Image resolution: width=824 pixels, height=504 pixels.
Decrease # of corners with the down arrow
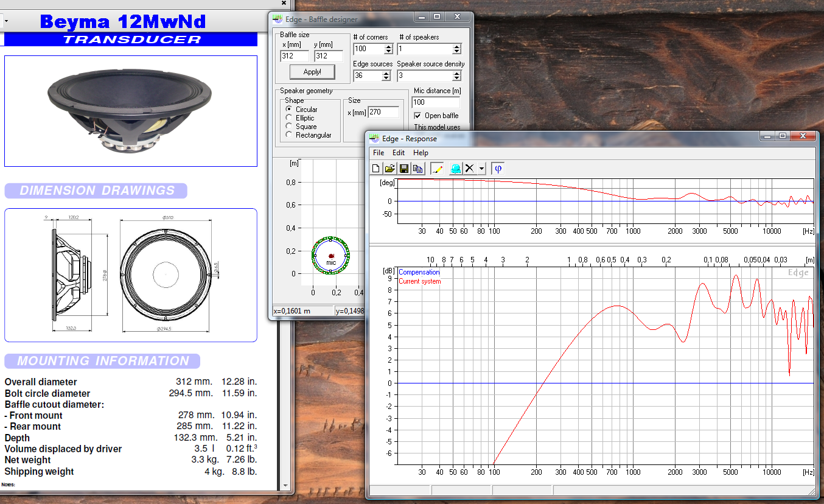pyautogui.click(x=388, y=52)
